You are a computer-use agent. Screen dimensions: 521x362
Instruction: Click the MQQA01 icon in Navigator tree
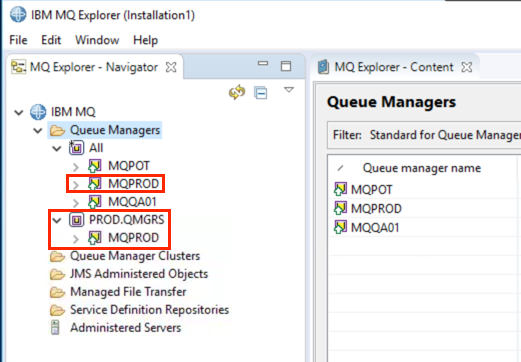click(95, 202)
